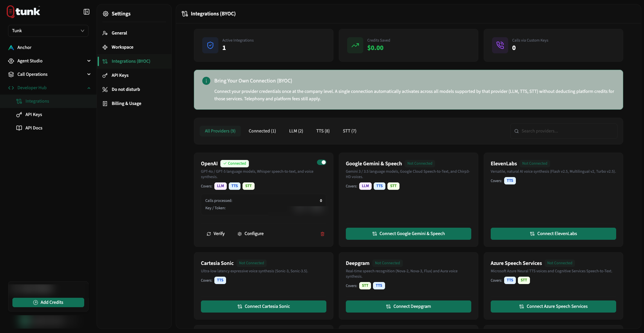Click the Billing & Usage receipt icon
This screenshot has height=333, width=644.
coord(105,104)
